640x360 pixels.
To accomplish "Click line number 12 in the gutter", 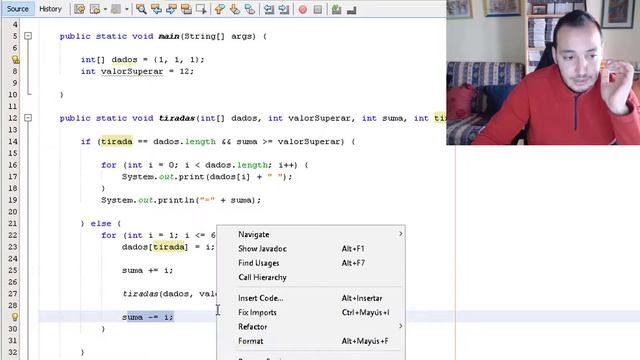I will (13, 118).
